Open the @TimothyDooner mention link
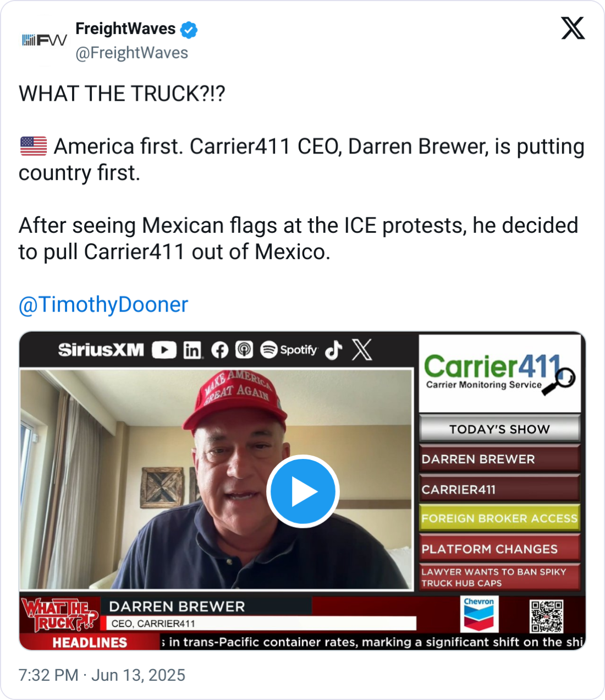This screenshot has height=700, width=605. coord(103,304)
